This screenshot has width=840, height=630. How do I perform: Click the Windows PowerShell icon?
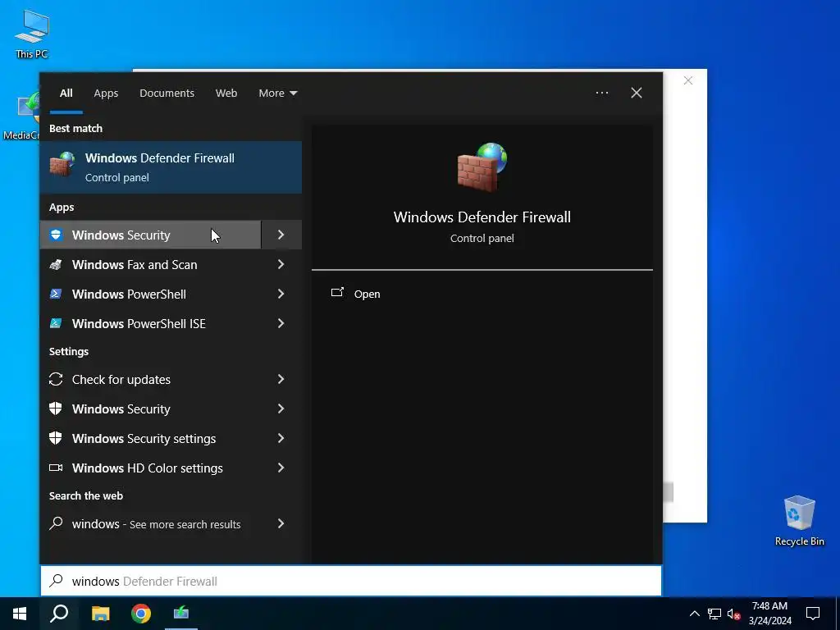point(56,294)
